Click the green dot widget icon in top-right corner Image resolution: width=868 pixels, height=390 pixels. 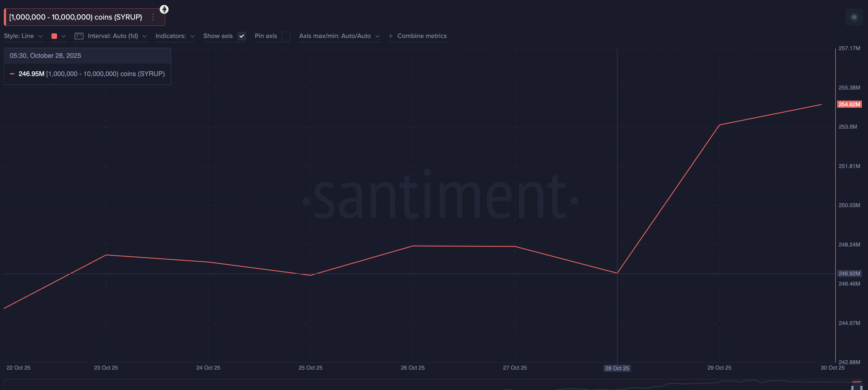(855, 17)
